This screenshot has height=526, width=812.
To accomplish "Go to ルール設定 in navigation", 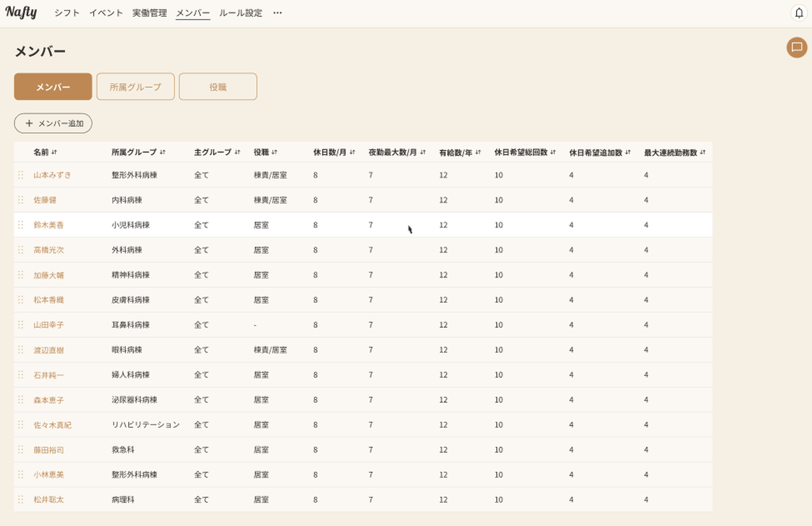I will point(241,13).
